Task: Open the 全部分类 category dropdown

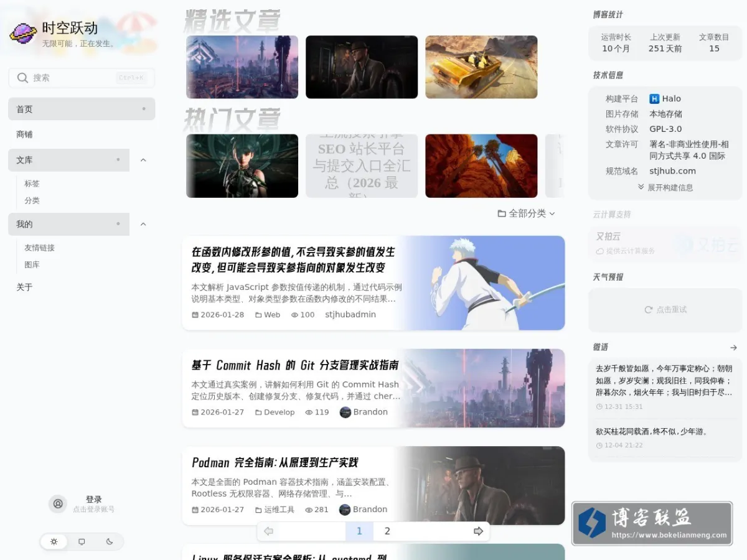Action: [527, 213]
